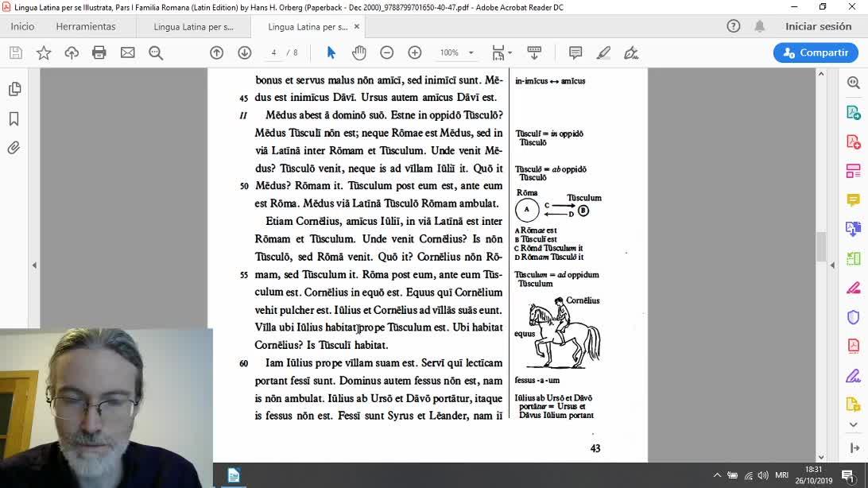
Task: Switch to first Lingua Latina document tab
Action: 193,26
